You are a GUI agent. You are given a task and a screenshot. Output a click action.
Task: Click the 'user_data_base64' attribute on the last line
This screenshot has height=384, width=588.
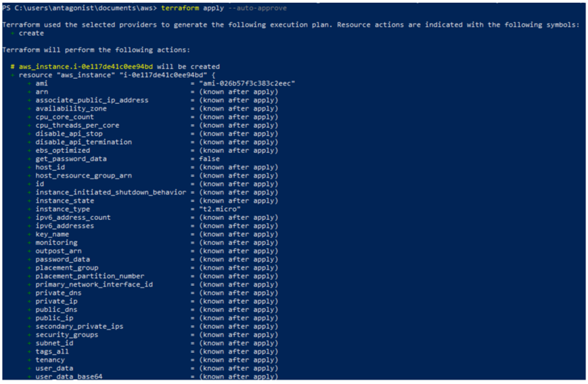pyautogui.click(x=69, y=376)
